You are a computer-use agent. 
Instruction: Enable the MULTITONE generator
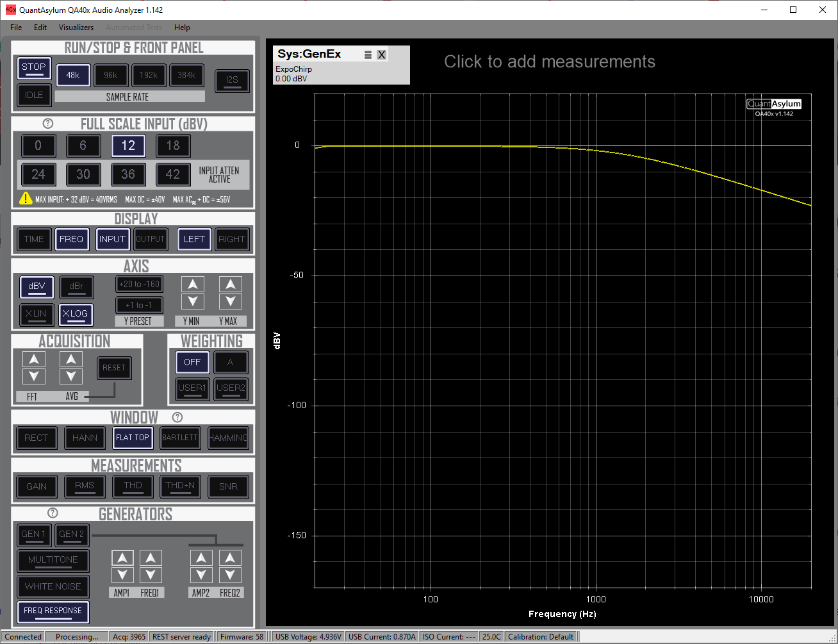coord(53,560)
